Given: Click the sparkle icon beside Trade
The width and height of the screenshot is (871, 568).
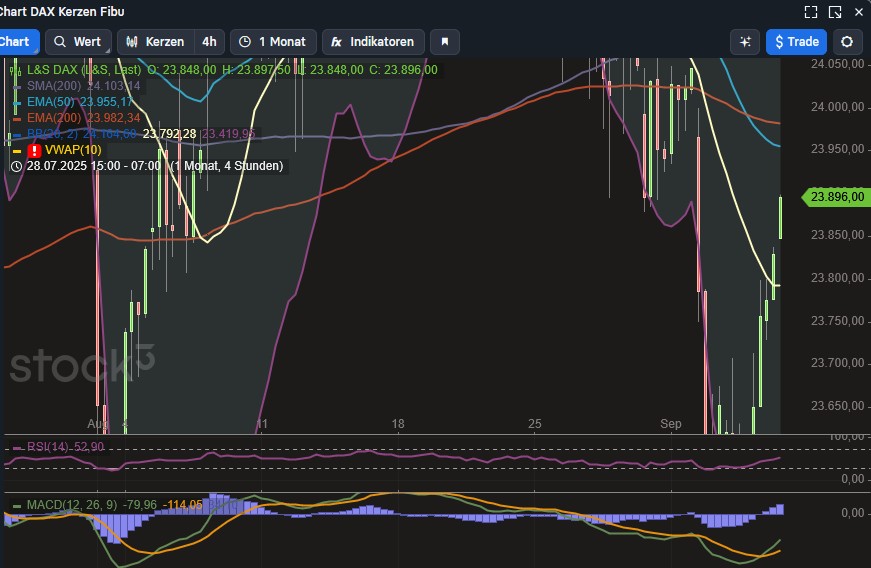Looking at the screenshot, I should (744, 42).
